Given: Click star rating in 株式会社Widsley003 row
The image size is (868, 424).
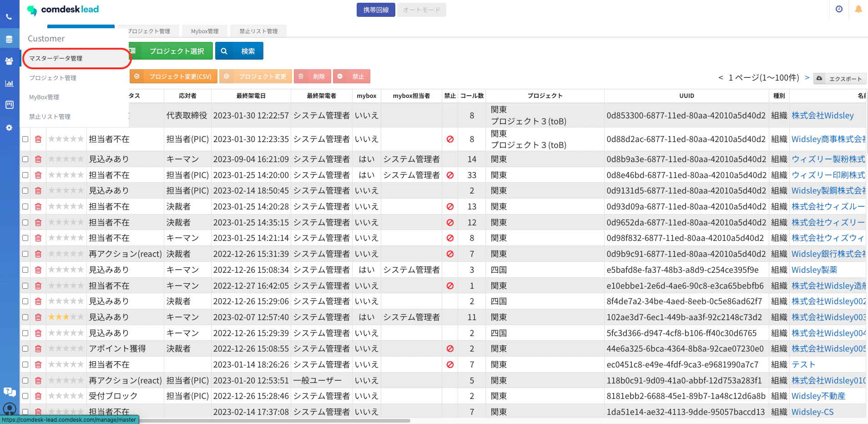Looking at the screenshot, I should click(x=66, y=317).
